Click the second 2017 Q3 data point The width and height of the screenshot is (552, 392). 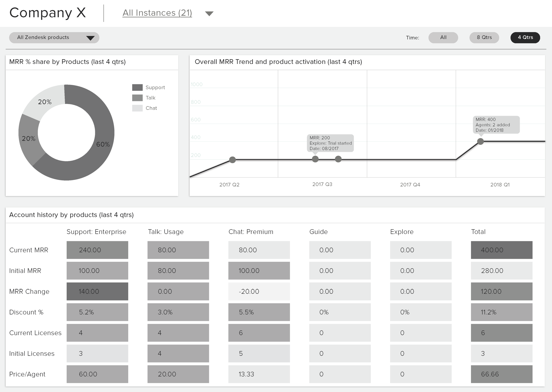[338, 159]
